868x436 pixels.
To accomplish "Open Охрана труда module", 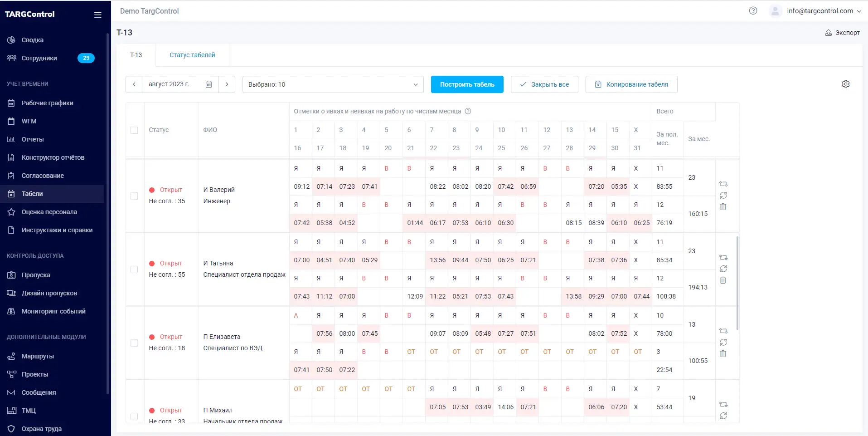I will click(52, 429).
